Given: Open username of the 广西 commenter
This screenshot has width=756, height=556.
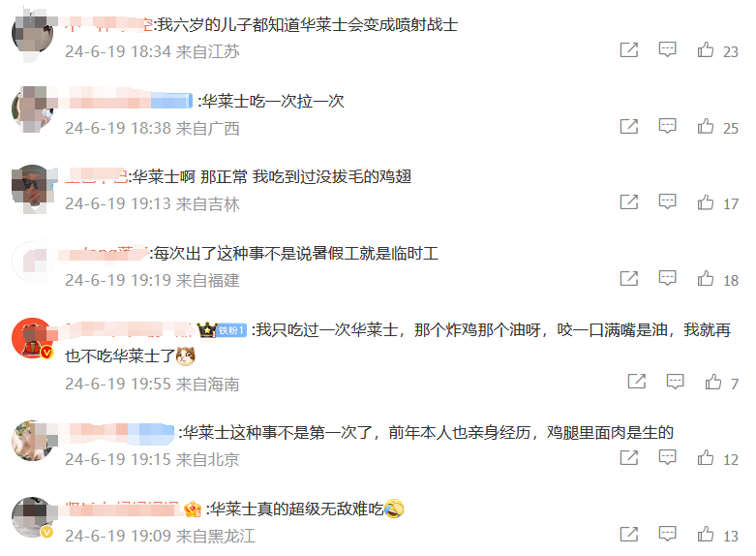Looking at the screenshot, I should 129,101.
